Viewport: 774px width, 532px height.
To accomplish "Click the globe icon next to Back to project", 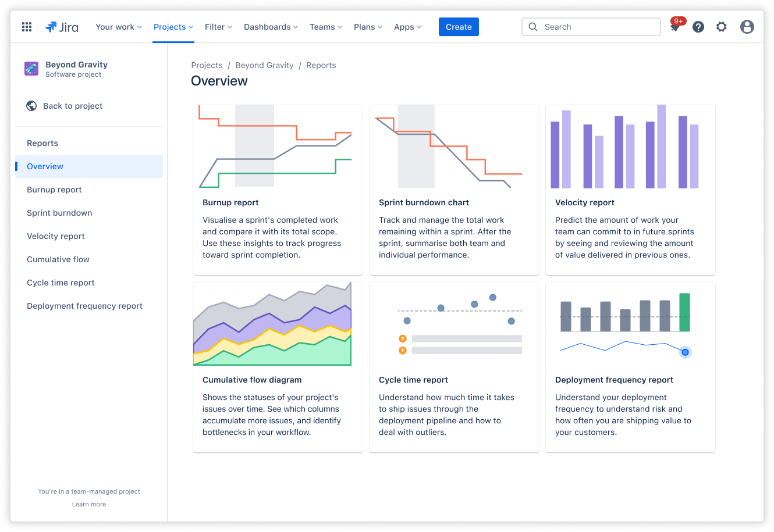I will (31, 106).
